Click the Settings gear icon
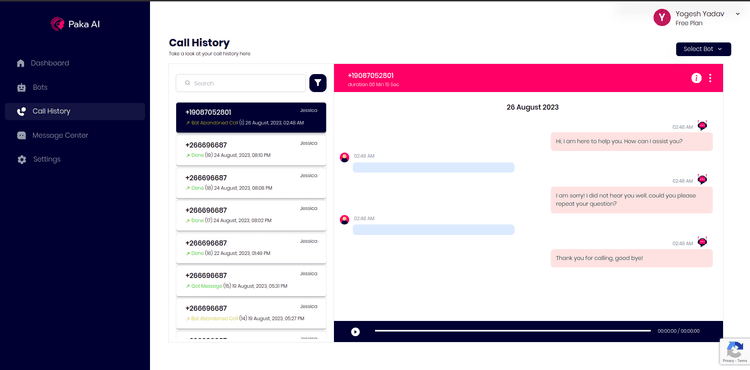The height and width of the screenshot is (370, 750). (22, 159)
